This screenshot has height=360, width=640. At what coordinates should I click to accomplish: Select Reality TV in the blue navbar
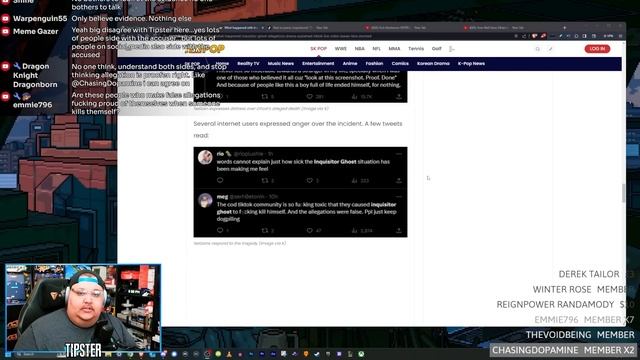[x=248, y=64]
